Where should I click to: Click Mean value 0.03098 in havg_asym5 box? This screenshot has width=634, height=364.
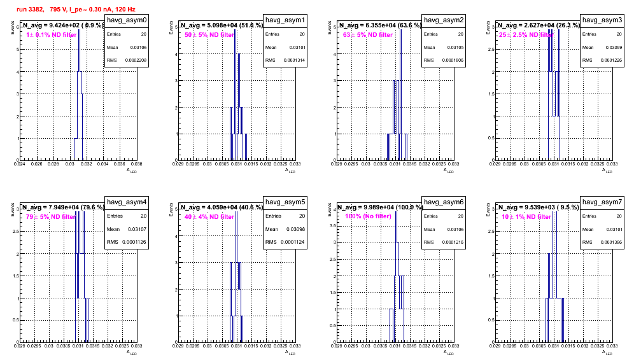[x=295, y=229]
